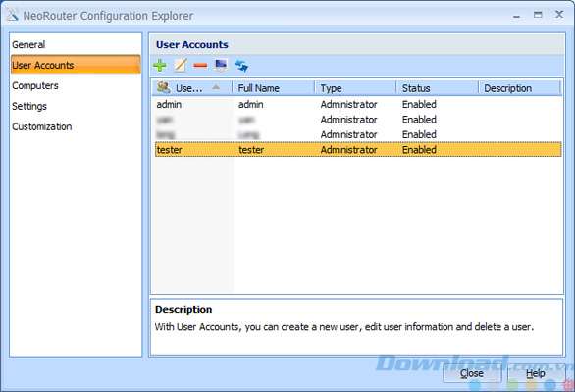Click the pencil Edit user icon

(180, 66)
